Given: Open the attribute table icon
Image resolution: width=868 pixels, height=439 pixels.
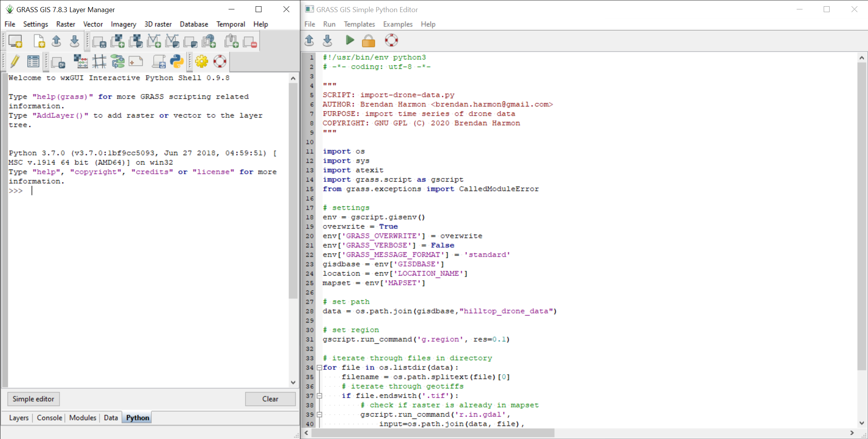Looking at the screenshot, I should coord(33,61).
